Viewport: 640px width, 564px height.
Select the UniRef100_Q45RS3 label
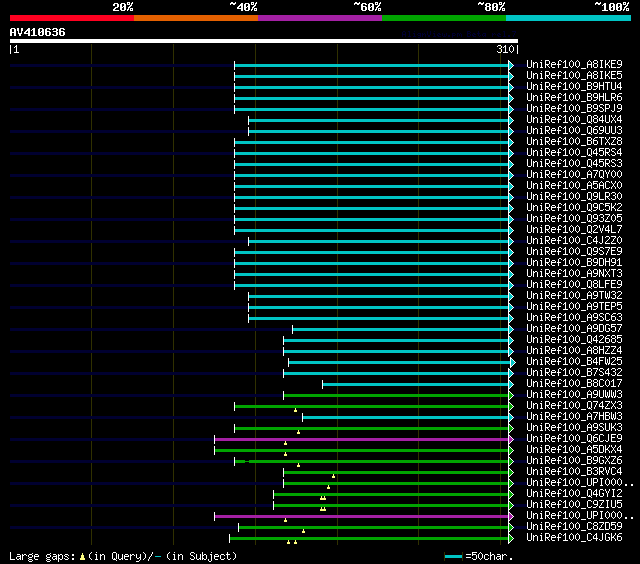pos(574,164)
